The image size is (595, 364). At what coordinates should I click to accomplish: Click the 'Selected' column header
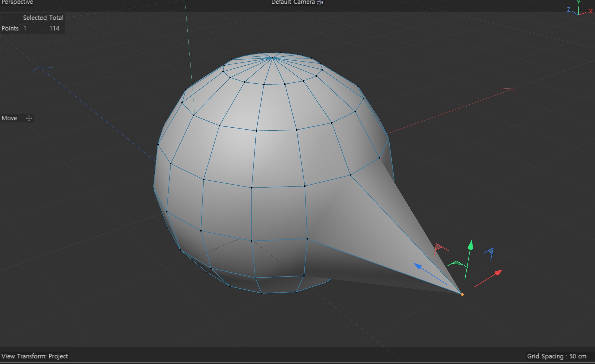pos(35,18)
